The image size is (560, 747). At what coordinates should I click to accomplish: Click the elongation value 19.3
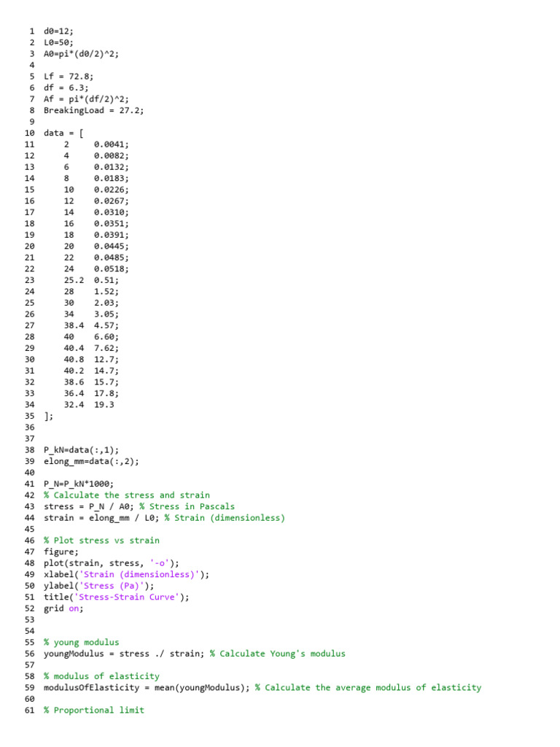(104, 405)
